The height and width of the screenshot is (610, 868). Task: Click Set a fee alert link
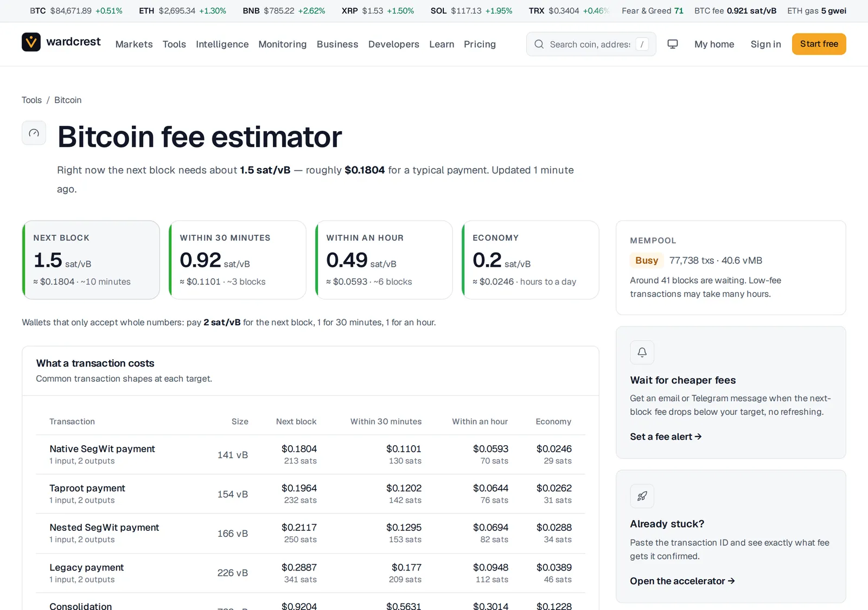coord(666,437)
